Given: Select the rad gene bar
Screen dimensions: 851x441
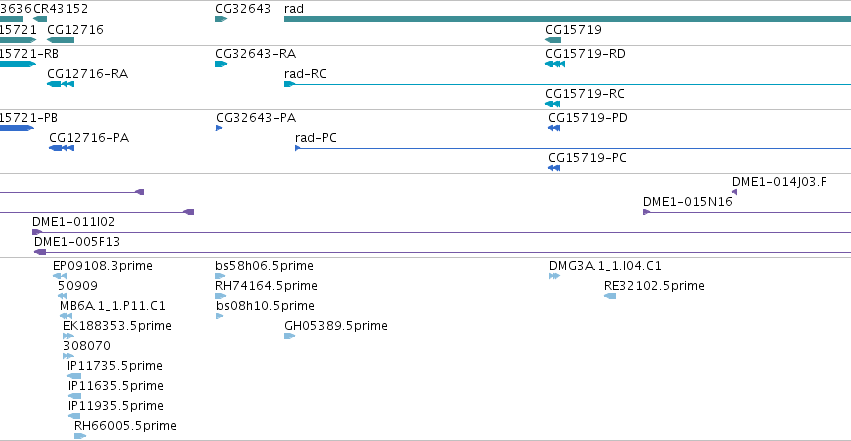Looking at the screenshot, I should pos(567,19).
